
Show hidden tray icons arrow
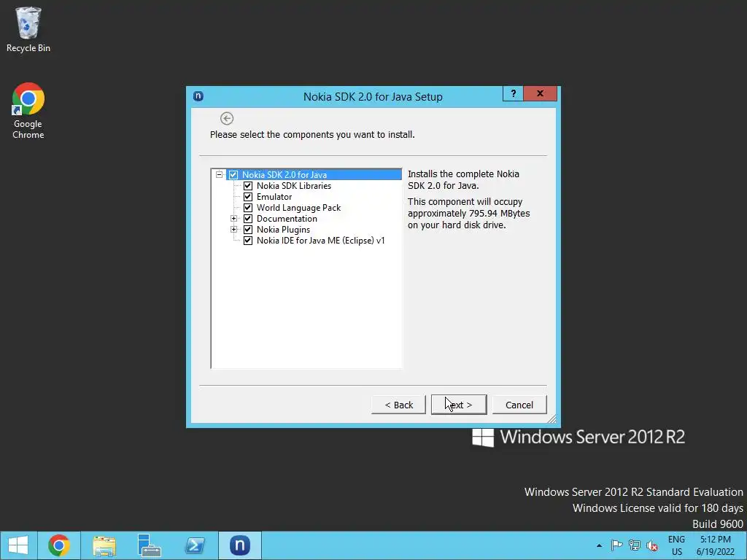click(599, 545)
